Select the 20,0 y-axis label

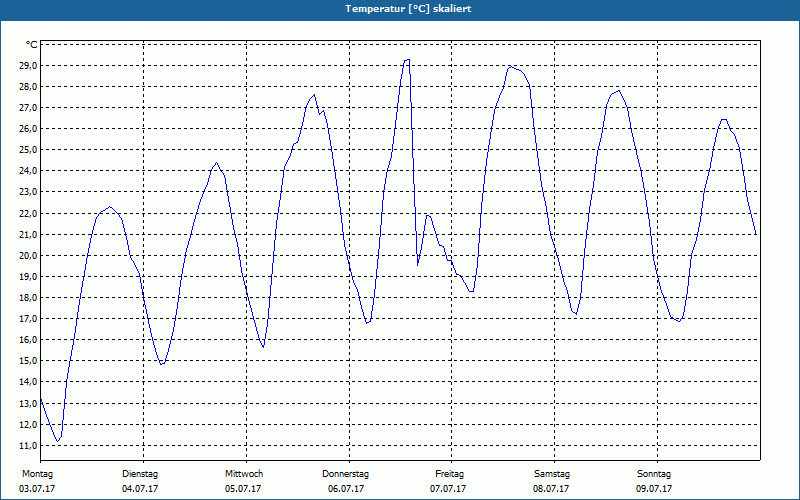pyautogui.click(x=29, y=256)
